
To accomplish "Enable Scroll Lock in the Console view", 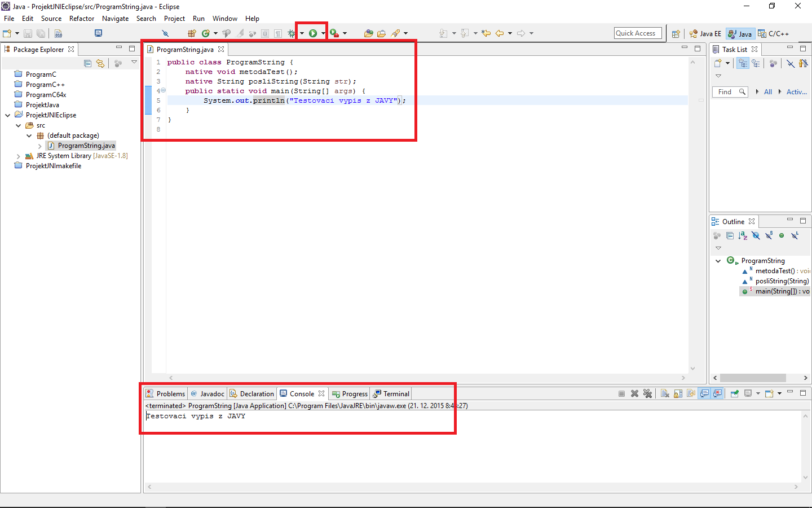I will tap(678, 393).
